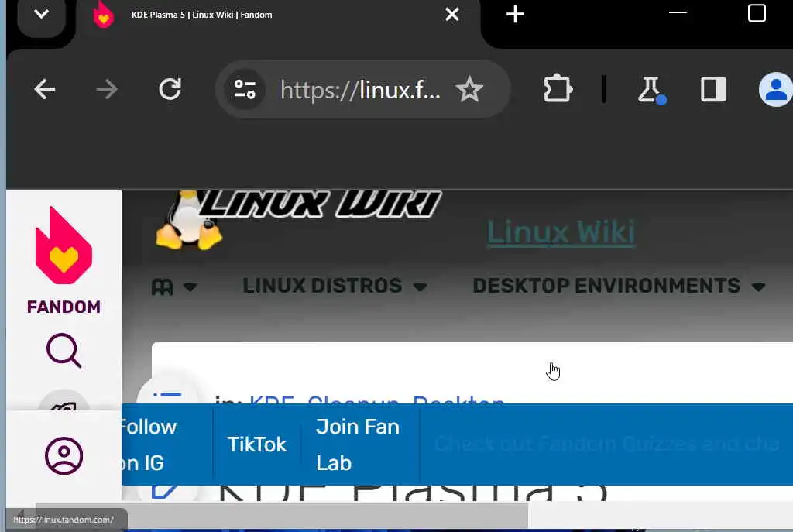Expand the Explore menu icon dropdown
This screenshot has height=532, width=793.
point(173,287)
